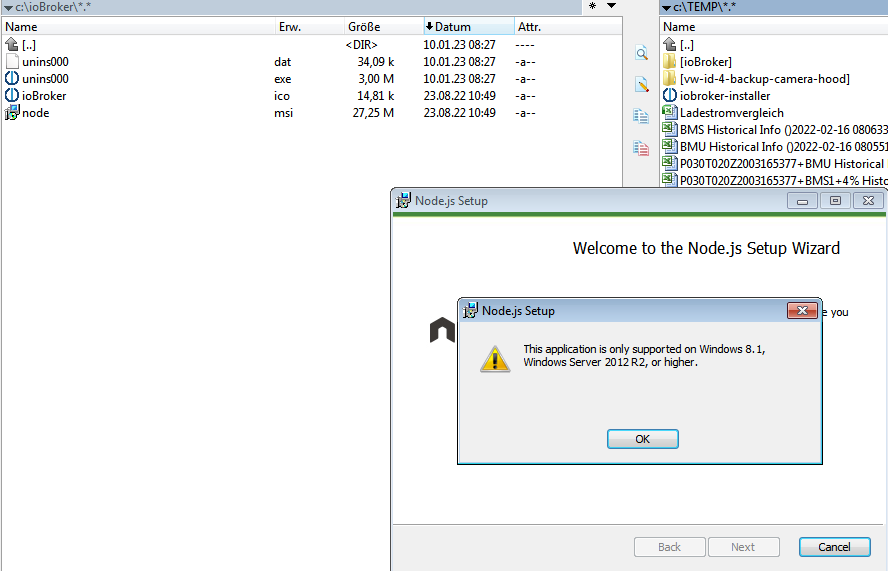
Task: Click the disabled Back button
Action: (669, 547)
